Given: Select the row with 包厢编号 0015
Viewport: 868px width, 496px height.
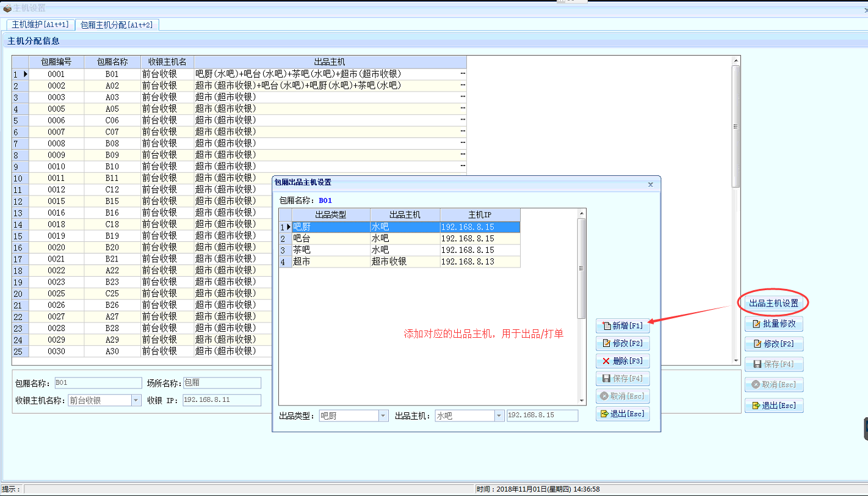Looking at the screenshot, I should (x=142, y=202).
